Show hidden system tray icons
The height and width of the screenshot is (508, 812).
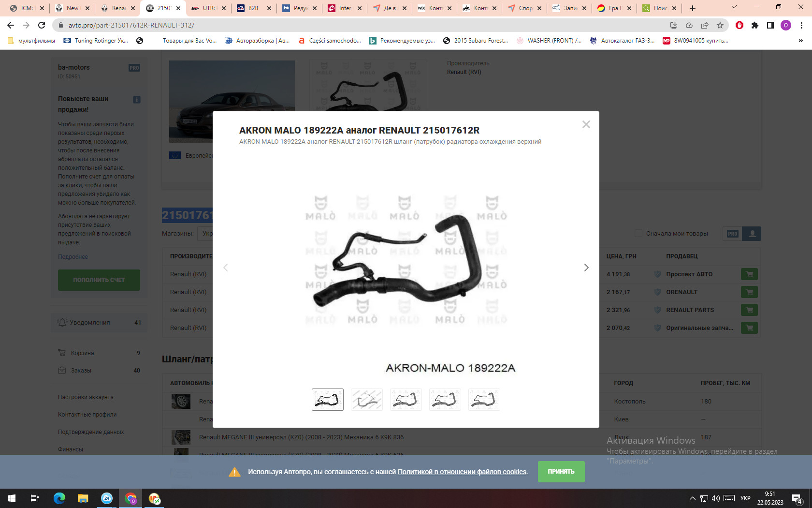click(x=692, y=498)
